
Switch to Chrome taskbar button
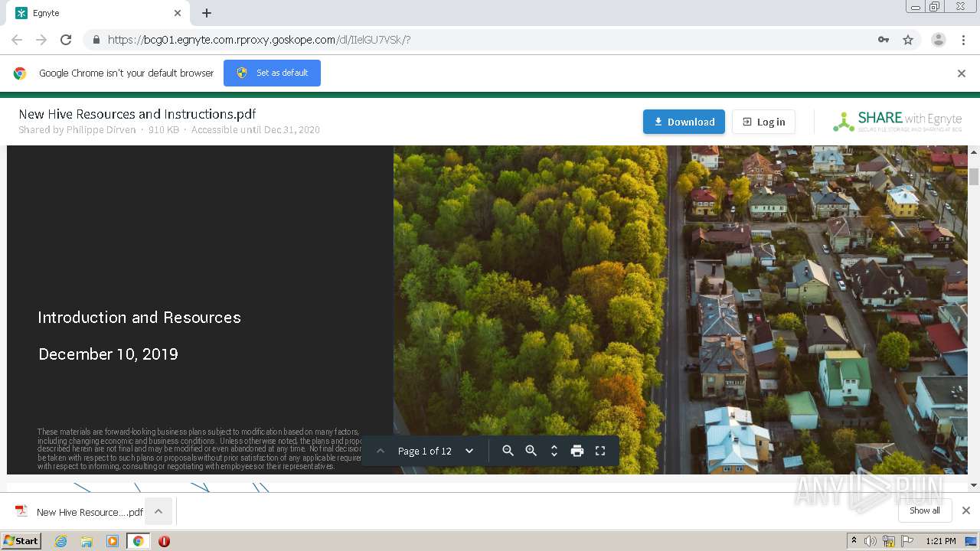pos(139,541)
